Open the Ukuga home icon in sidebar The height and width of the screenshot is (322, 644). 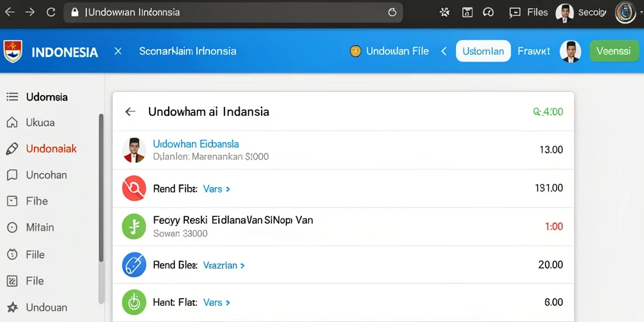[x=13, y=123]
